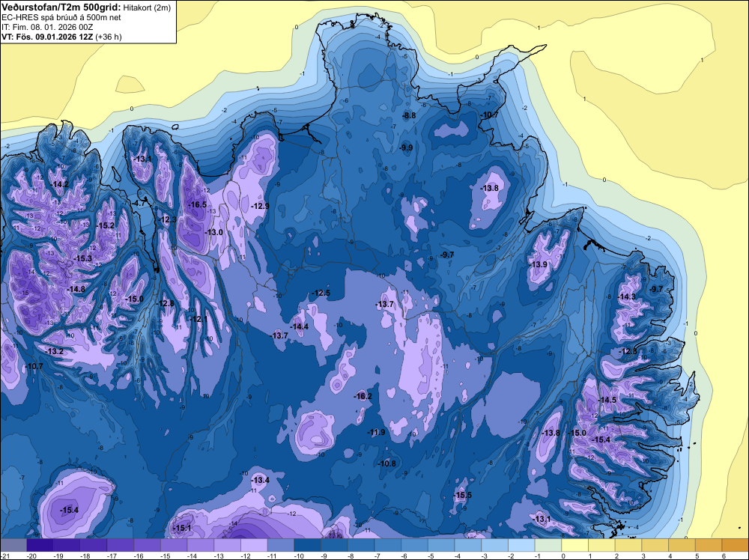Click the VT: Fös. 09.01.2026 12Z valid time
The height and width of the screenshot is (560, 749).
point(47,37)
